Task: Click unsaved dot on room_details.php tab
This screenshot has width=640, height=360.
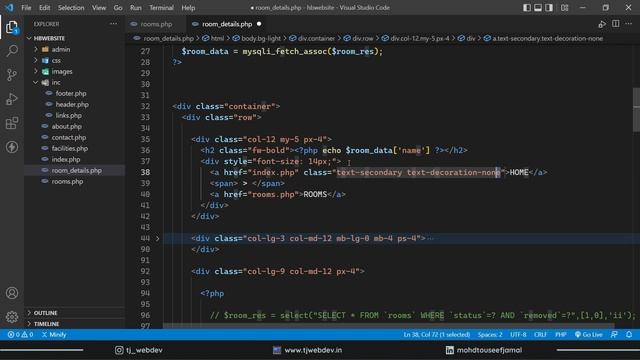Action: click(259, 24)
